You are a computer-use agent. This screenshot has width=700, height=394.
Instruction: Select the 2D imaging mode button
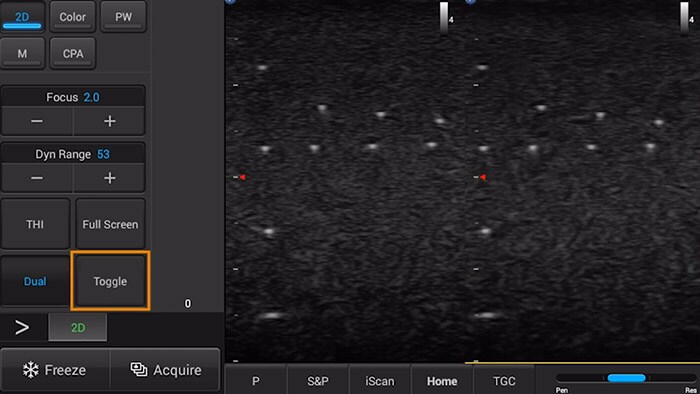coord(22,17)
